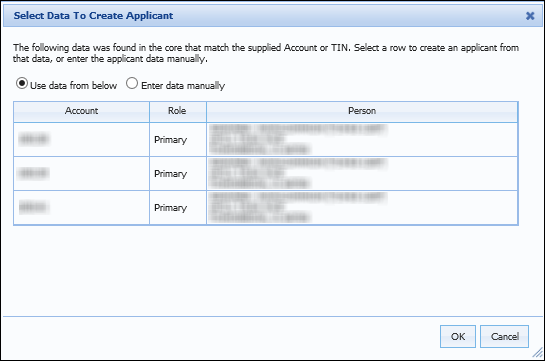
Task: Click Primary role in the third row
Action: click(x=170, y=208)
